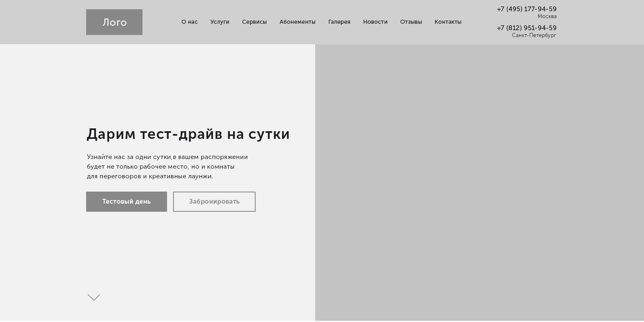Click the heading Дарим тест-драйв на сутки
This screenshot has width=644, height=322.
point(188,134)
